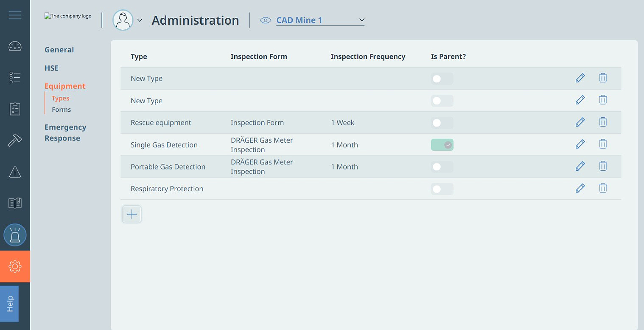Open the emergency alarm siren icon in the sidebar
The height and width of the screenshot is (330, 644).
(x=15, y=235)
